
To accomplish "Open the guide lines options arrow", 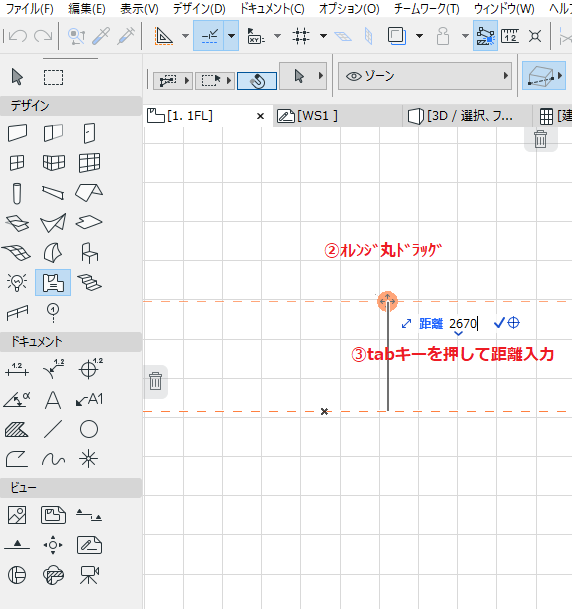I will point(231,36).
